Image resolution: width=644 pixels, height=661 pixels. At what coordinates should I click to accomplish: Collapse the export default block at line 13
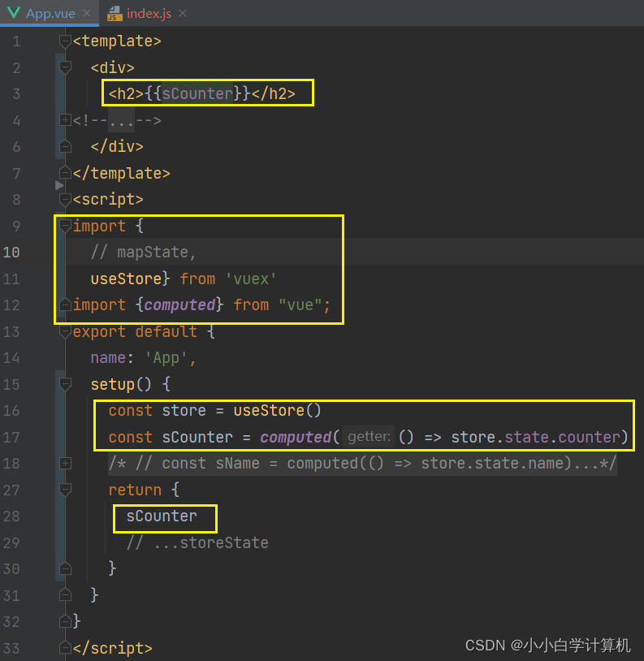pyautogui.click(x=65, y=332)
